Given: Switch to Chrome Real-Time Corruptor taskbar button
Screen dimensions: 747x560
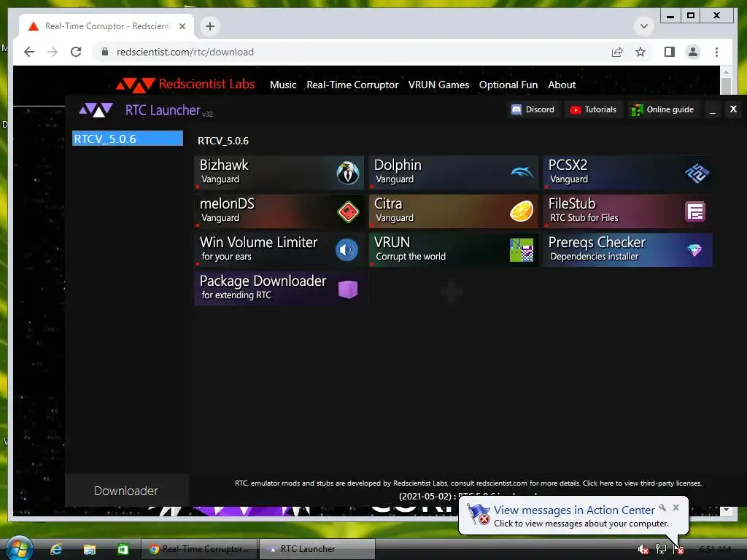Looking at the screenshot, I should pyautogui.click(x=199, y=549).
